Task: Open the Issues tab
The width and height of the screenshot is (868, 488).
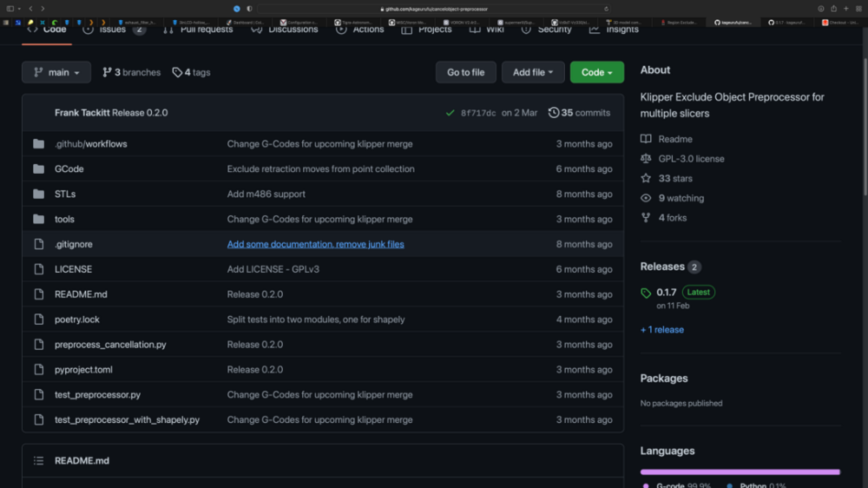Action: point(114,30)
